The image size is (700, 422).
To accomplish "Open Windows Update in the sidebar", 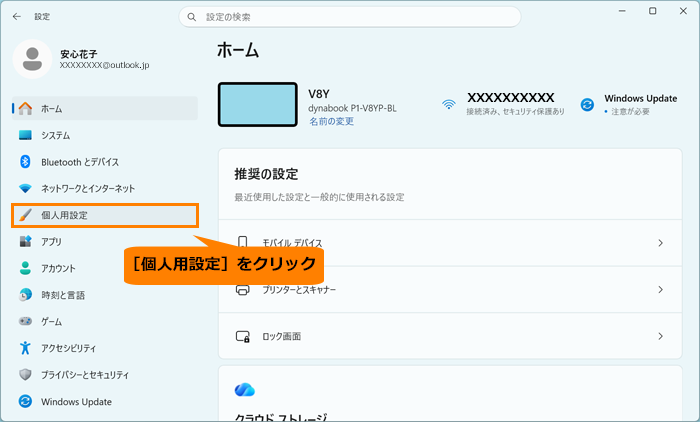I will [104, 401].
